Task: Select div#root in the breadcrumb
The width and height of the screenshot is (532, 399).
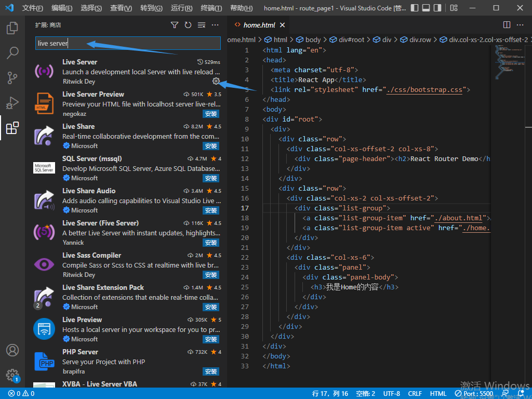Action: (x=347, y=39)
